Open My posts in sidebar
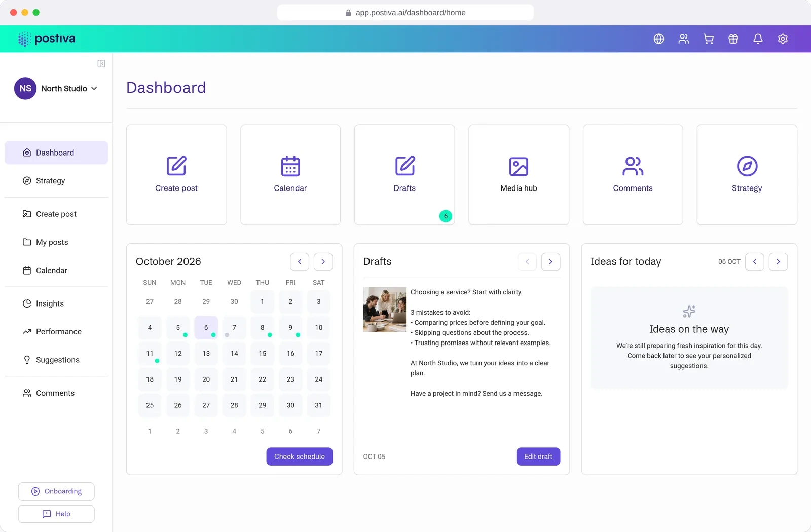 click(x=56, y=242)
